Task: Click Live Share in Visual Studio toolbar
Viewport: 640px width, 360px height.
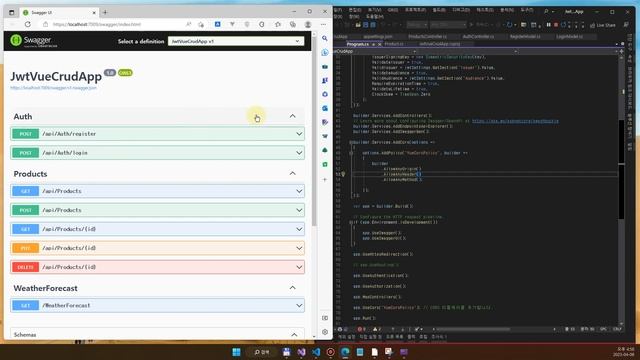Action: point(602,25)
